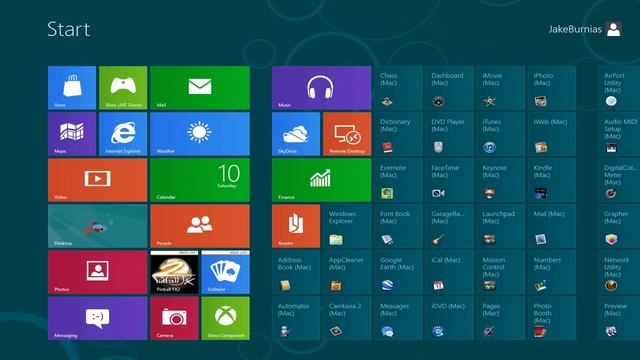Open iWeb (Mac) tile
Screen dimensions: 640x360
click(x=552, y=134)
